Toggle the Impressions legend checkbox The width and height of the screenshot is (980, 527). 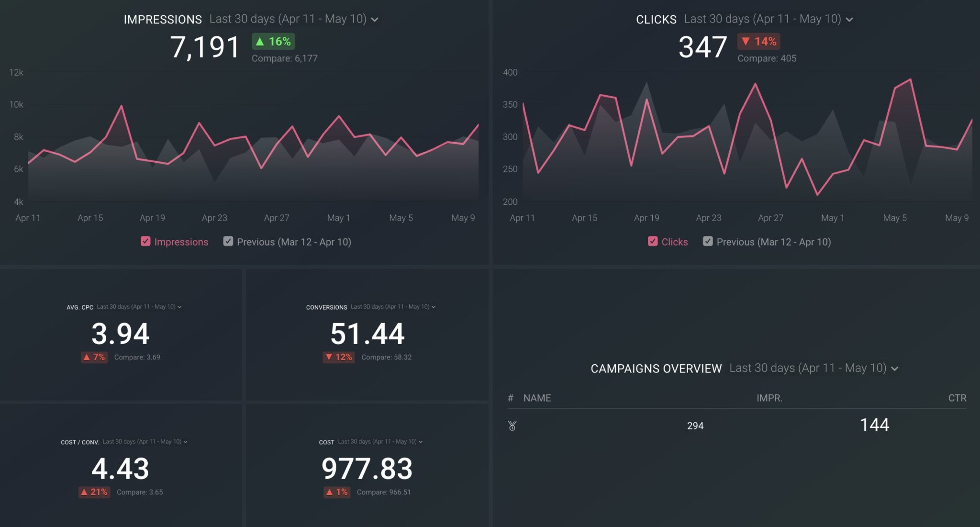146,242
